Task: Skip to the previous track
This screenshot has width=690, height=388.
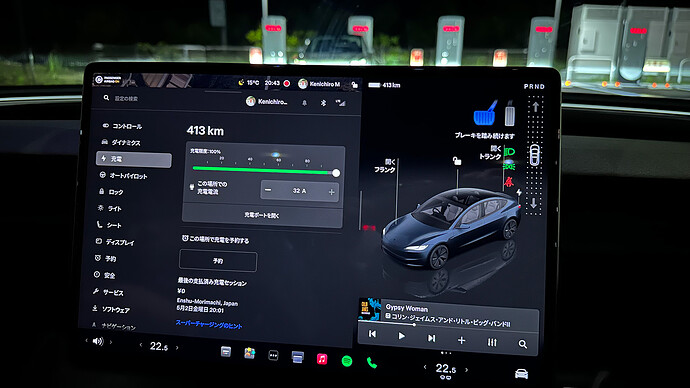Action: 372,334
